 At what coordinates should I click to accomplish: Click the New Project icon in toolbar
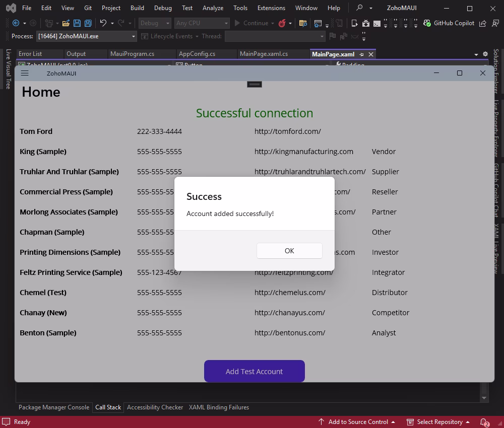point(49,23)
